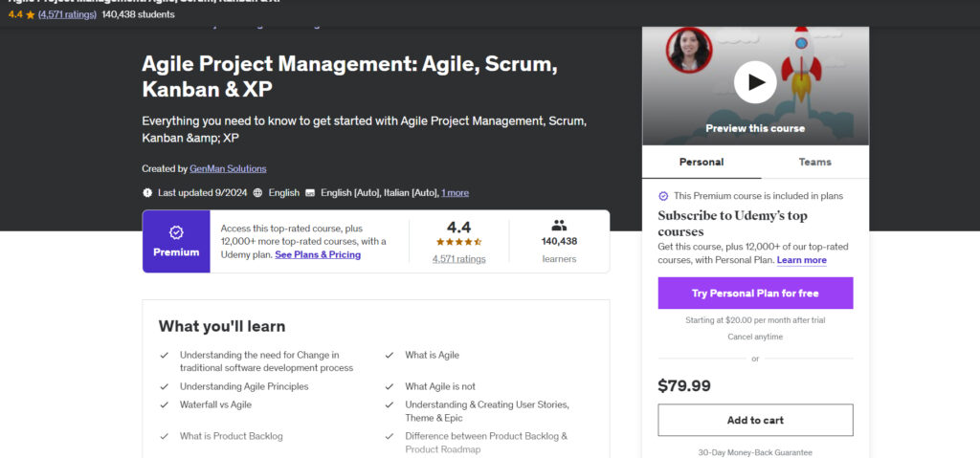
Task: Click the star icon in top bar
Action: 29,14
